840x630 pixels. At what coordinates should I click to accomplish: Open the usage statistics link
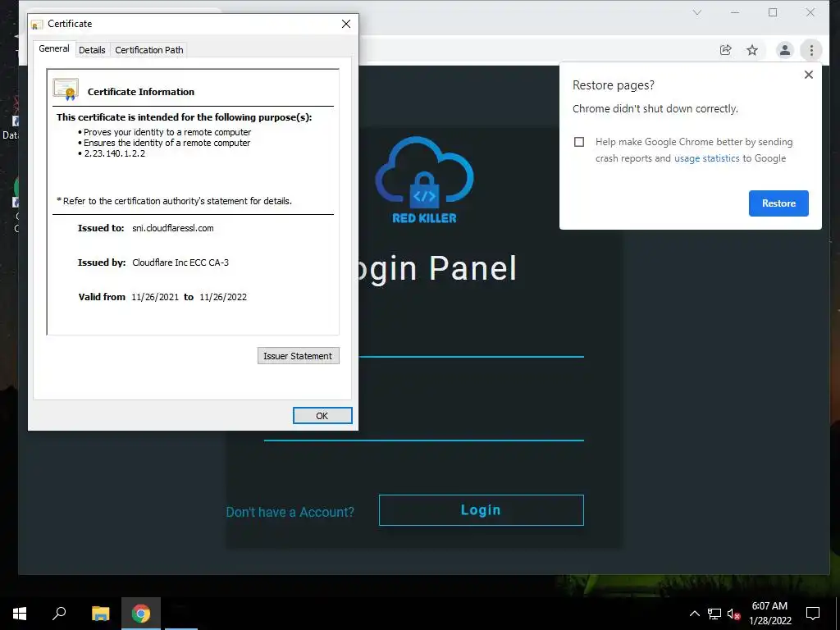(x=706, y=158)
